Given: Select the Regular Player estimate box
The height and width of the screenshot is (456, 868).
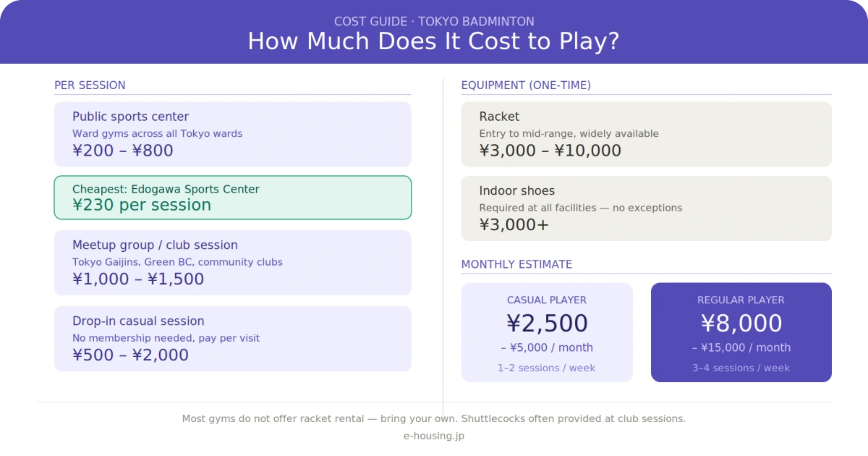Looking at the screenshot, I should (x=741, y=332).
